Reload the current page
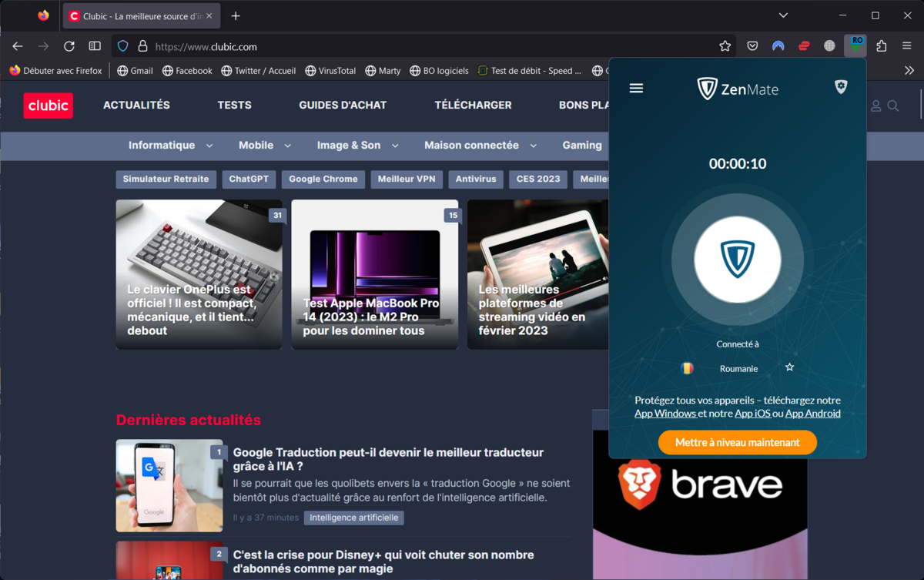924x580 pixels. (69, 46)
